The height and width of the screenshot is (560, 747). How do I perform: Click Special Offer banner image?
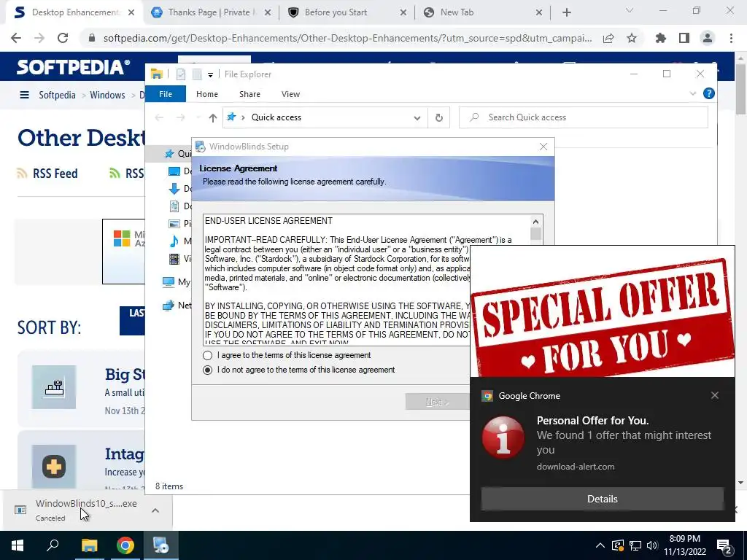602,311
